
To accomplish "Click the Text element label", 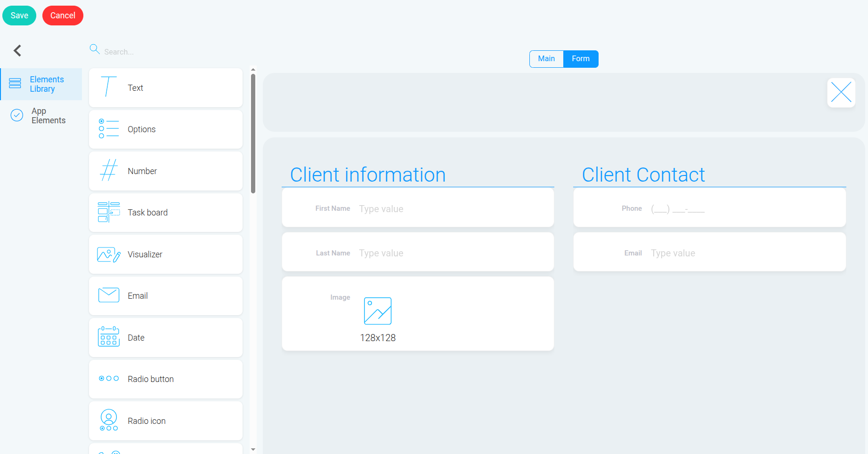I will click(135, 88).
